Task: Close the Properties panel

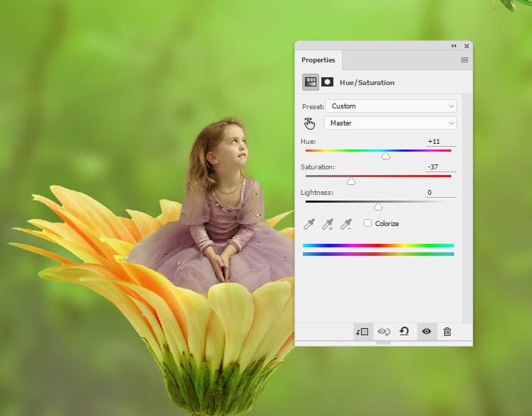Action: pos(467,46)
